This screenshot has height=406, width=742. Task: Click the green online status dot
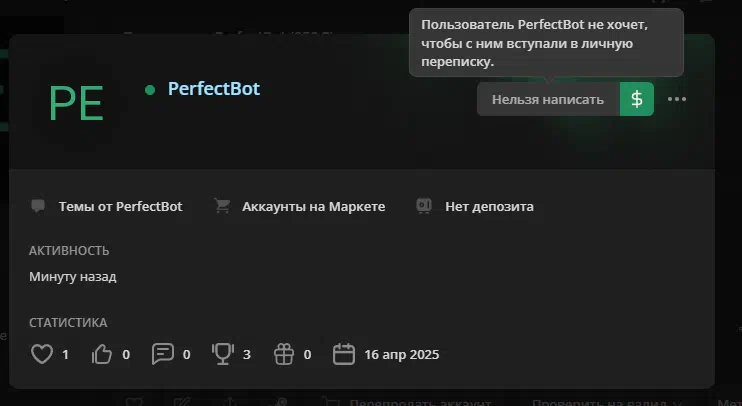[150, 90]
